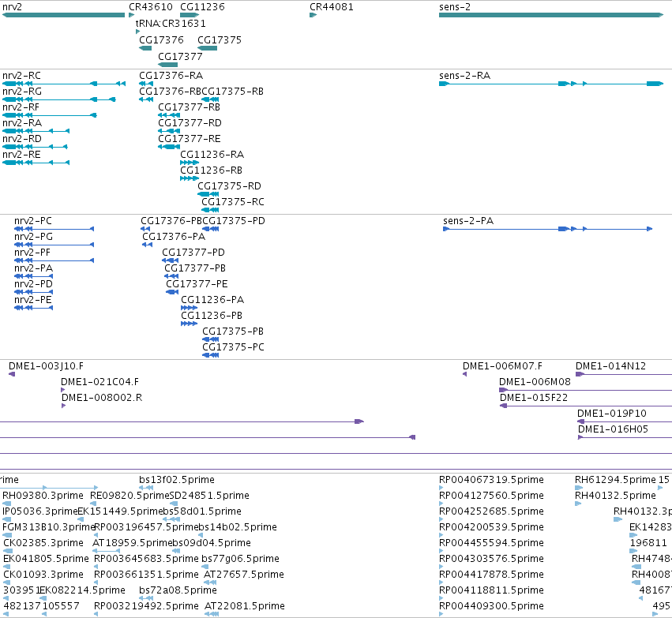Screen dimensions: 672x618
Task: Click EST bs13f02.5prime
Action: [x=177, y=480]
